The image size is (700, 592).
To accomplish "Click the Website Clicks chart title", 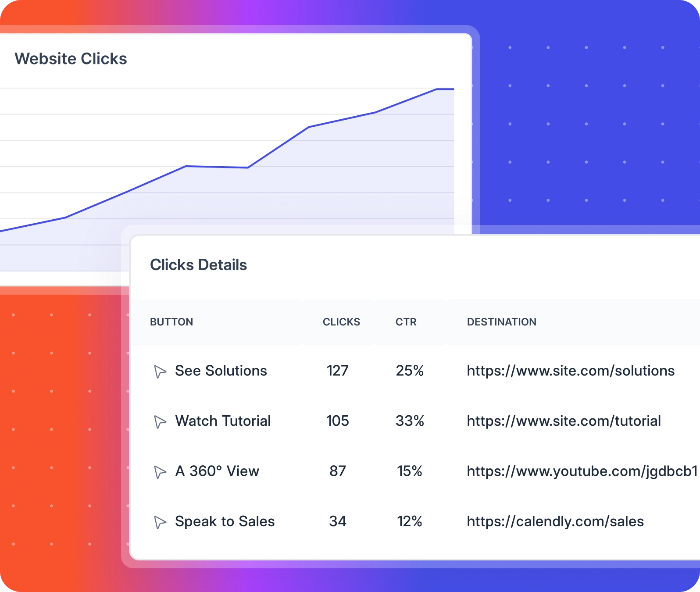I will coord(71,59).
